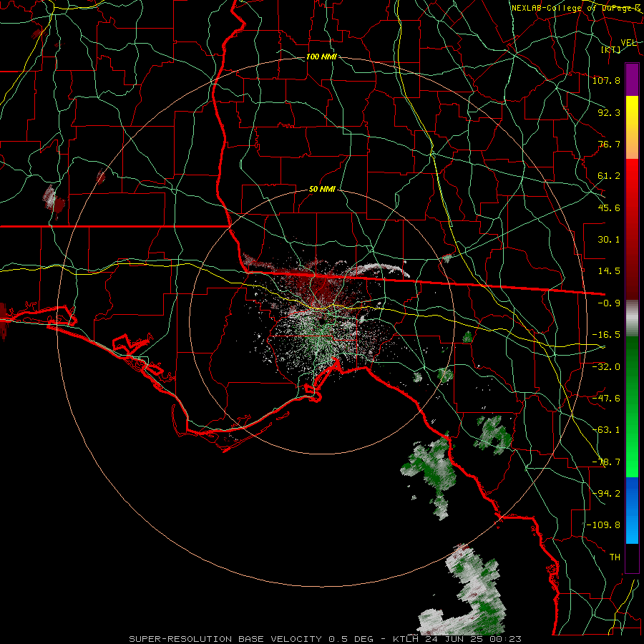The height and width of the screenshot is (644, 644).
Task: Click the VEL legend title
Action: click(628, 43)
